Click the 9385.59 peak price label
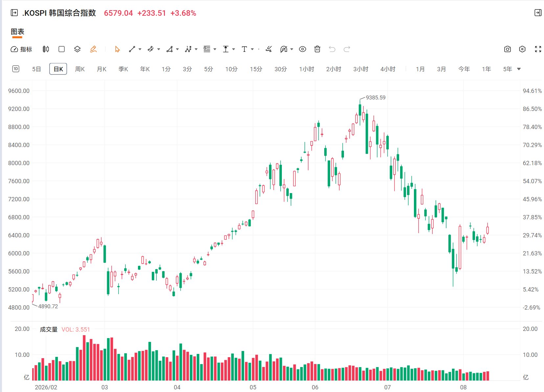This screenshot has height=392, width=544. pyautogui.click(x=375, y=98)
